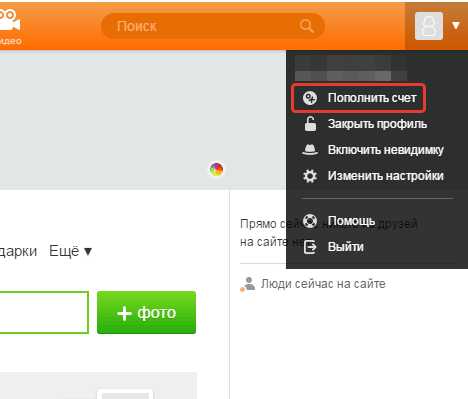This screenshot has width=468, height=399.
Task: Click the padlock icon for Закрыть профиль
Action: point(310,124)
